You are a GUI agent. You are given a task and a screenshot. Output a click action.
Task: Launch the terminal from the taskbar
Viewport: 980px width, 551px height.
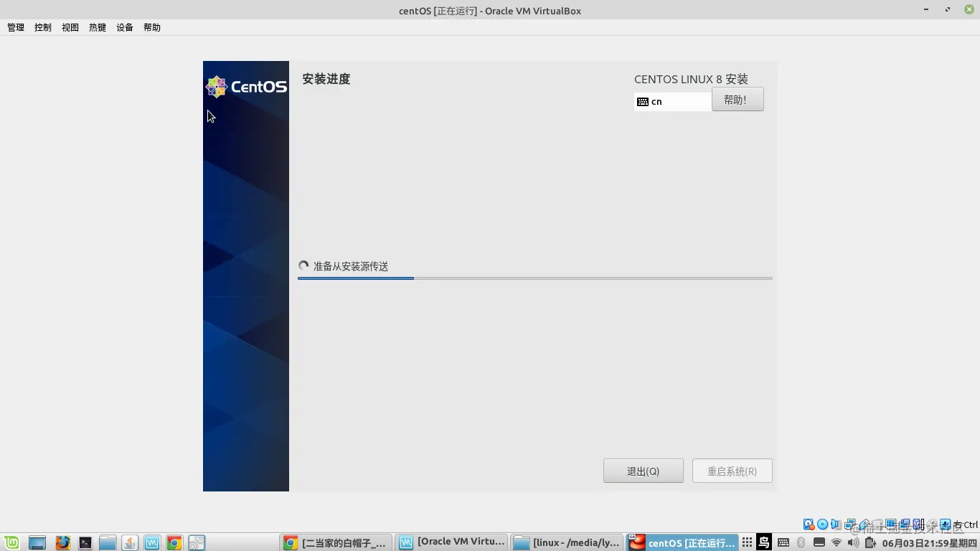pyautogui.click(x=85, y=542)
